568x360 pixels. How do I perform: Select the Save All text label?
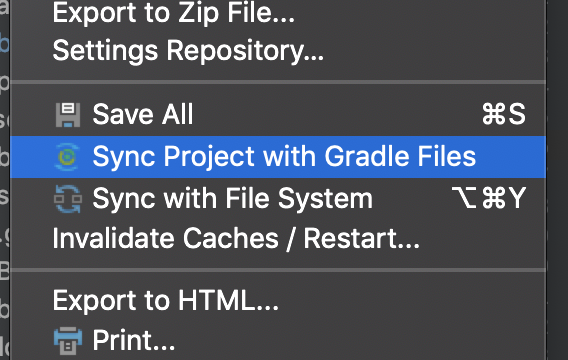coord(143,114)
